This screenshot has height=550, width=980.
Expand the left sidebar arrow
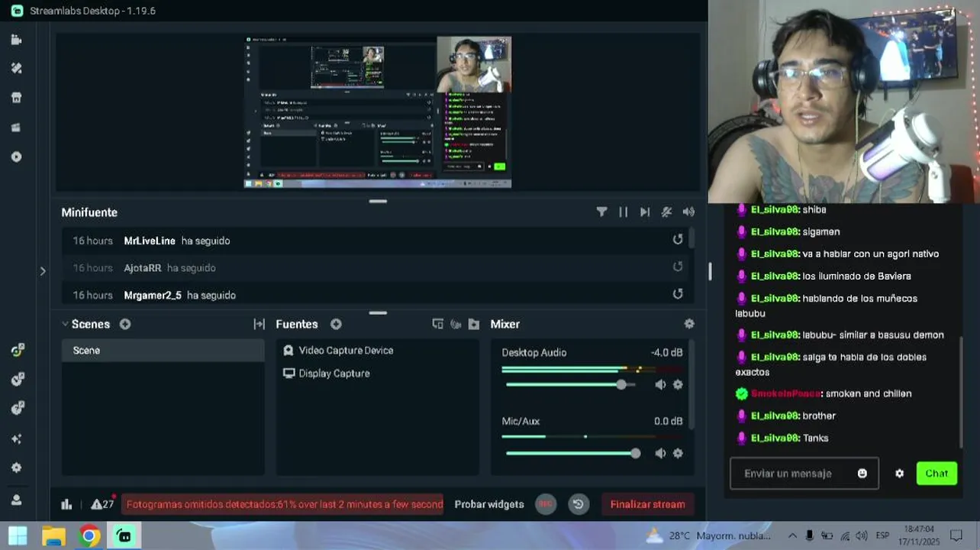tap(43, 271)
